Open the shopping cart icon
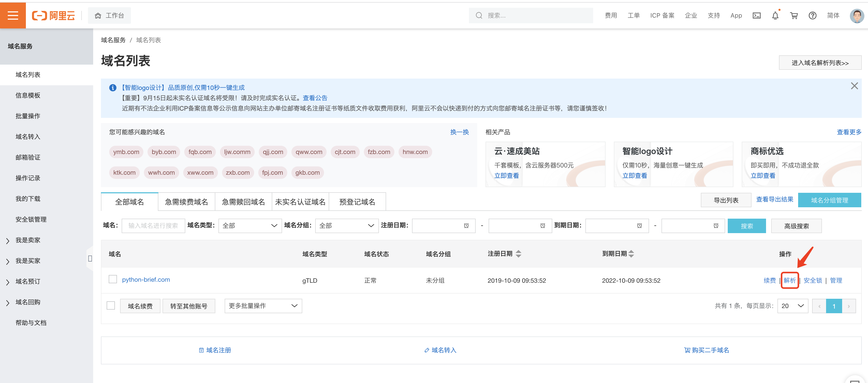The width and height of the screenshot is (868, 383). [794, 16]
